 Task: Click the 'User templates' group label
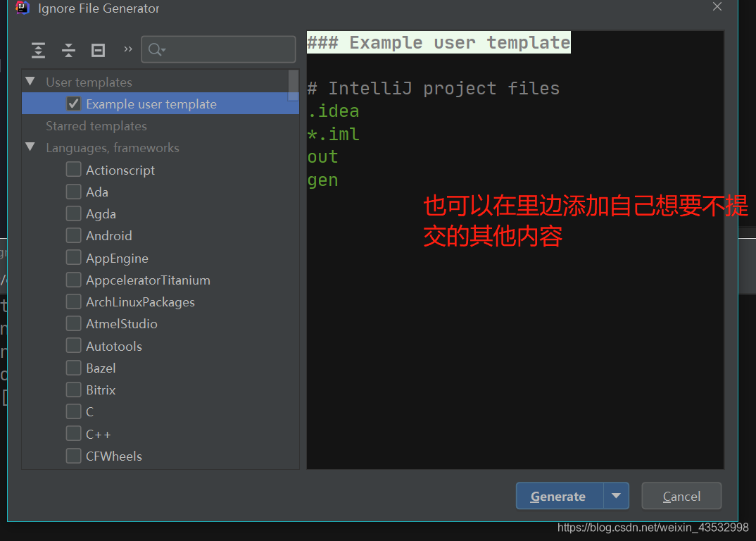89,82
